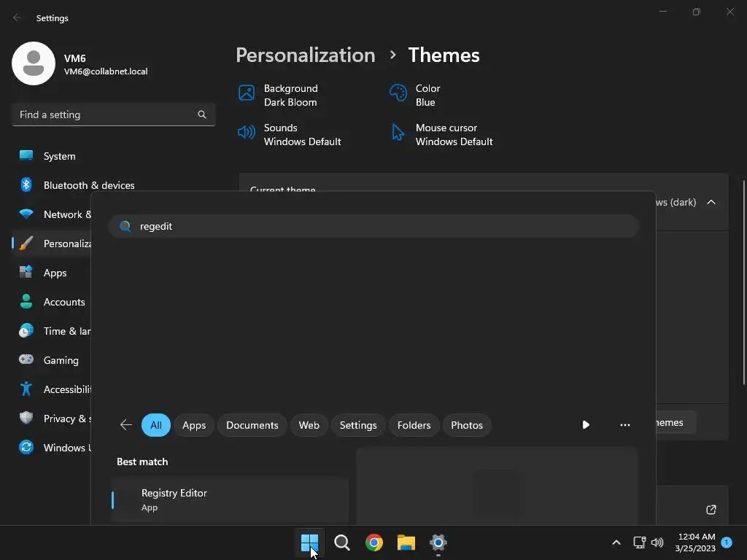
Task: Open taskbar Search magnifier
Action: [x=341, y=542]
